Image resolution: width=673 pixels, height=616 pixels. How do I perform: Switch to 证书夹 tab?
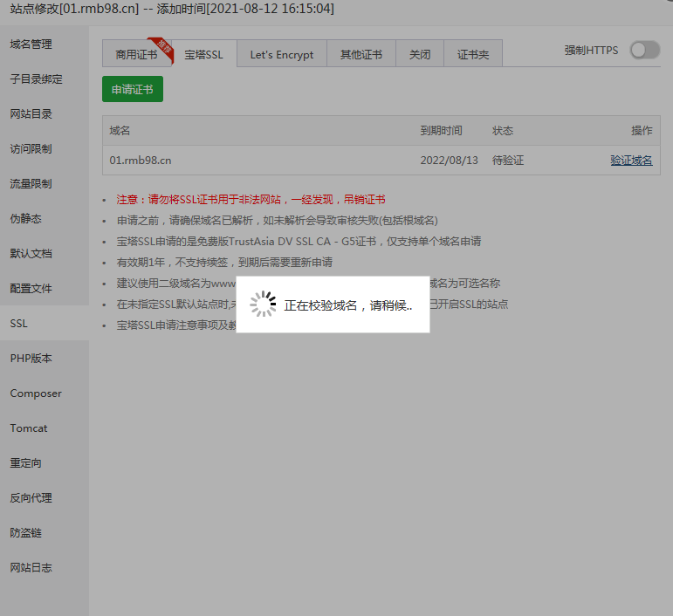pos(472,54)
